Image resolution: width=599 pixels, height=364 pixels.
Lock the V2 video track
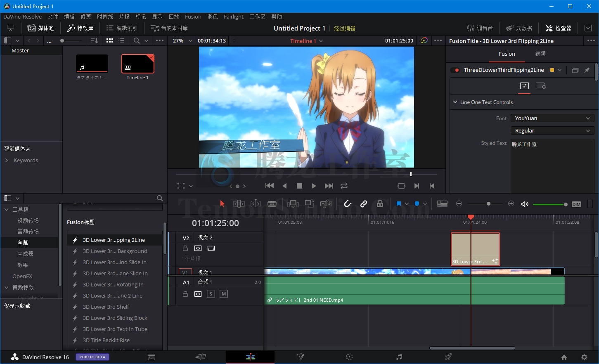point(185,248)
